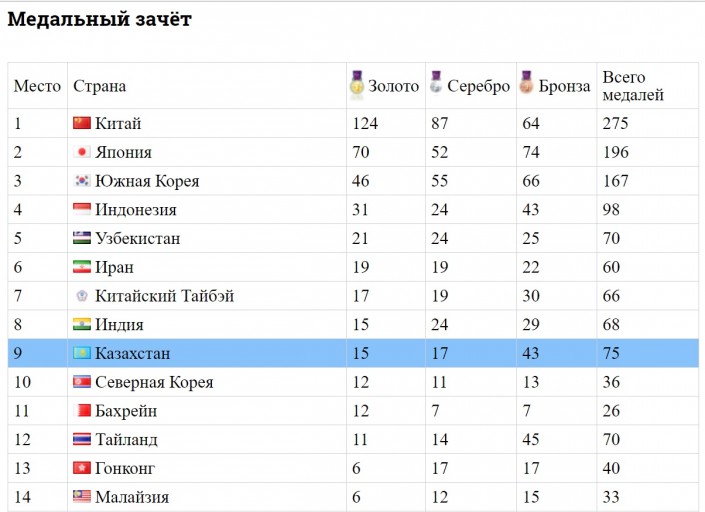Open the Северная Корея link
The height and width of the screenshot is (512, 705).
click(x=154, y=382)
